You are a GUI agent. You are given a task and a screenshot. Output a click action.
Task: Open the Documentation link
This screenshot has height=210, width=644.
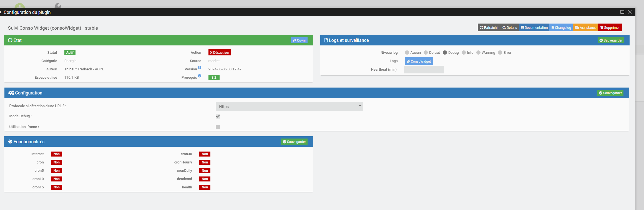[x=534, y=28]
